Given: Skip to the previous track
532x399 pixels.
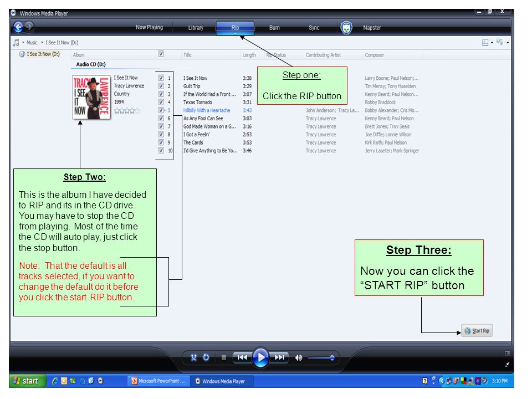Looking at the screenshot, I should click(x=242, y=357).
